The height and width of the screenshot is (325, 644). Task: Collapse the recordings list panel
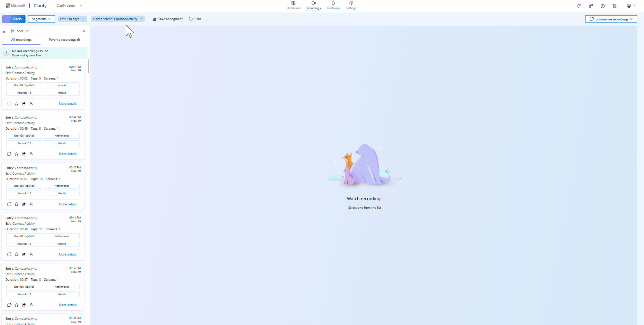click(84, 31)
